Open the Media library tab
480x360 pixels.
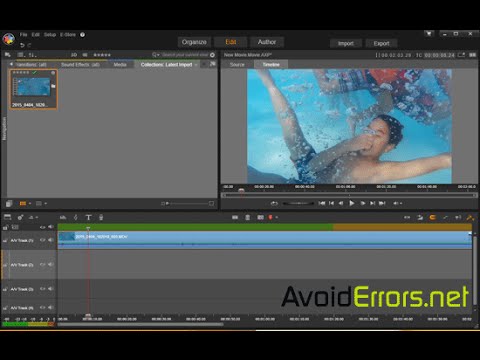coord(120,65)
